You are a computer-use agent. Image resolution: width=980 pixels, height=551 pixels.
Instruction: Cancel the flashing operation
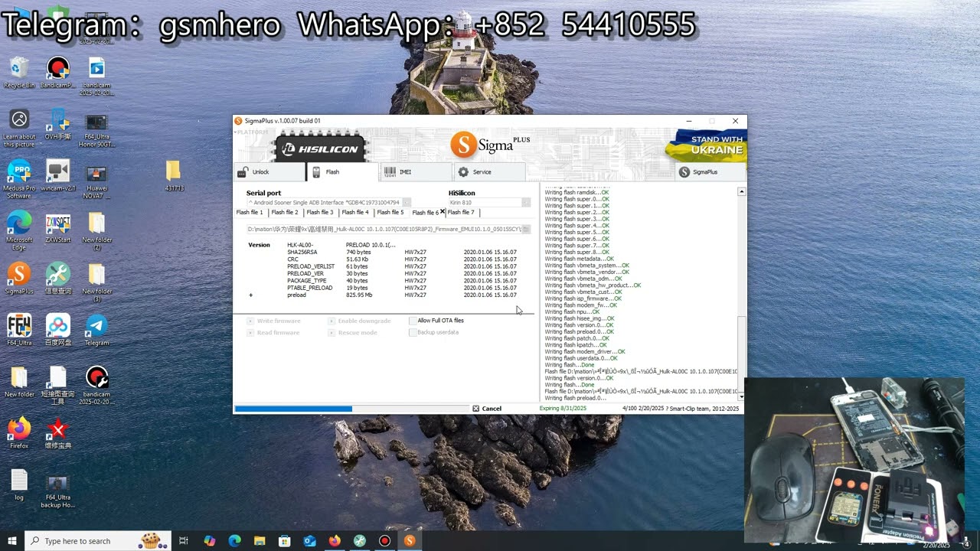coord(487,409)
